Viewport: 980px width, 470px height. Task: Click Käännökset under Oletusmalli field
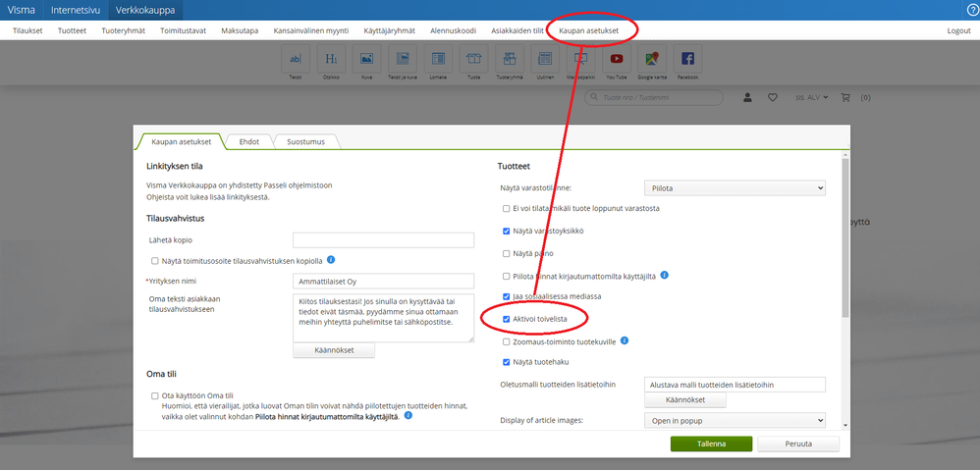pos(685,400)
